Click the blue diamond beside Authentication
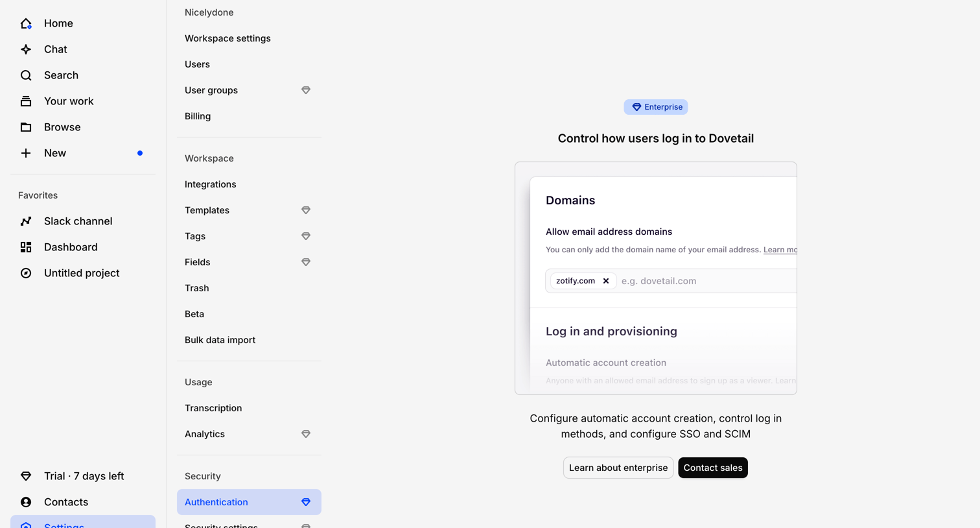 [306, 502]
